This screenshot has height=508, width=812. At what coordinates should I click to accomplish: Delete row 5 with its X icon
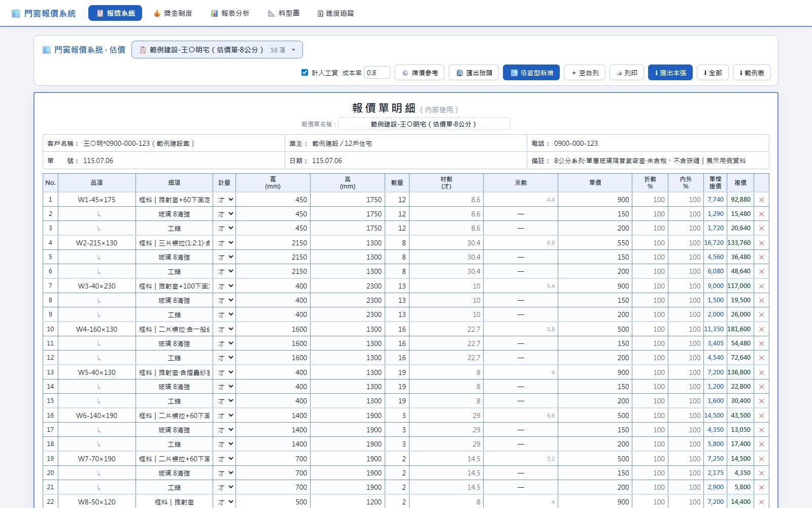point(761,257)
